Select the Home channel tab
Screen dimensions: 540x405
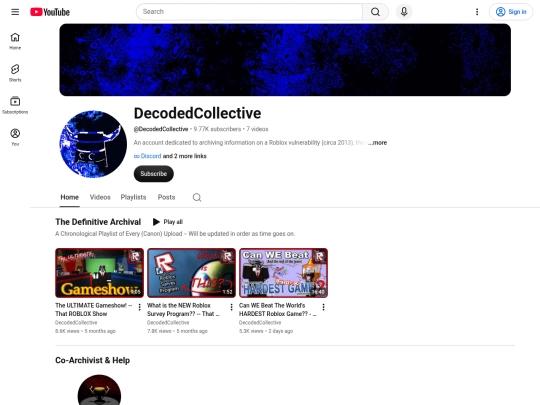70,197
